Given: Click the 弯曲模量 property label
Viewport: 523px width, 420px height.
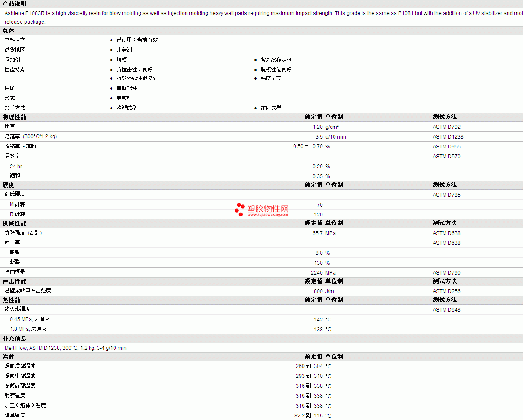Looking at the screenshot, I should (15, 272).
